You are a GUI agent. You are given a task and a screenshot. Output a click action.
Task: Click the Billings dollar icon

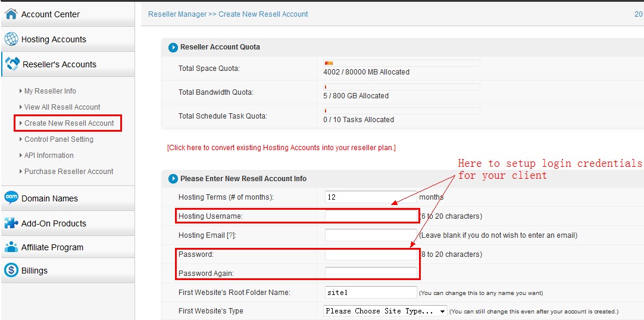point(11,271)
